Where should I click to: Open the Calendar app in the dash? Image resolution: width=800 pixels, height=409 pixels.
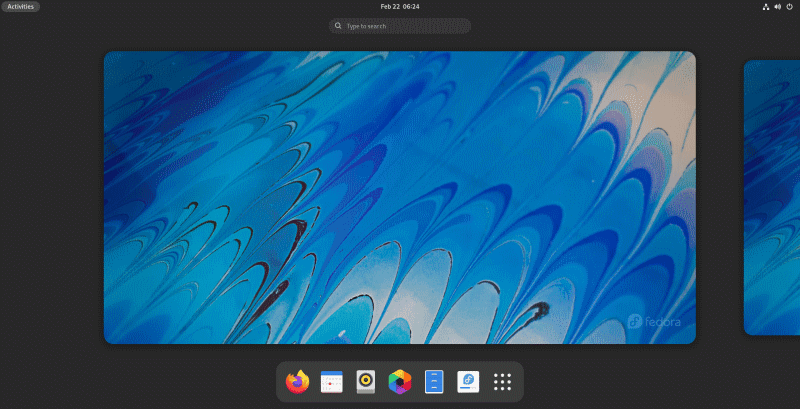point(332,382)
